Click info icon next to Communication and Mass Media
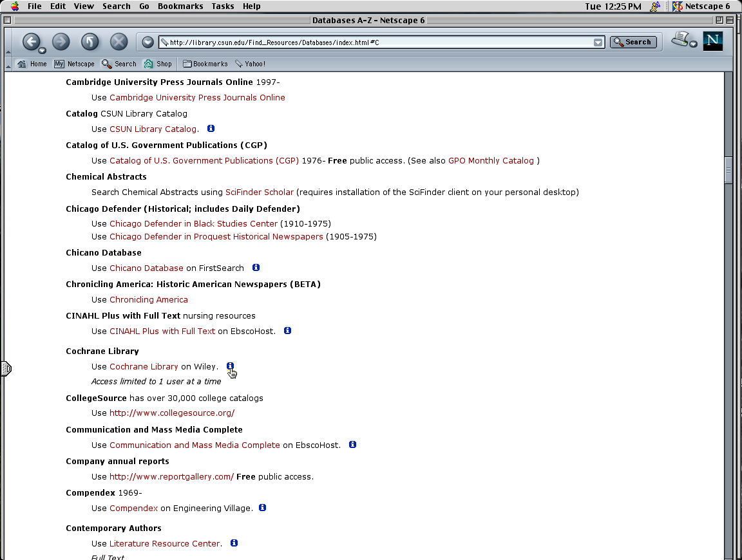The height and width of the screenshot is (560, 742). point(352,444)
